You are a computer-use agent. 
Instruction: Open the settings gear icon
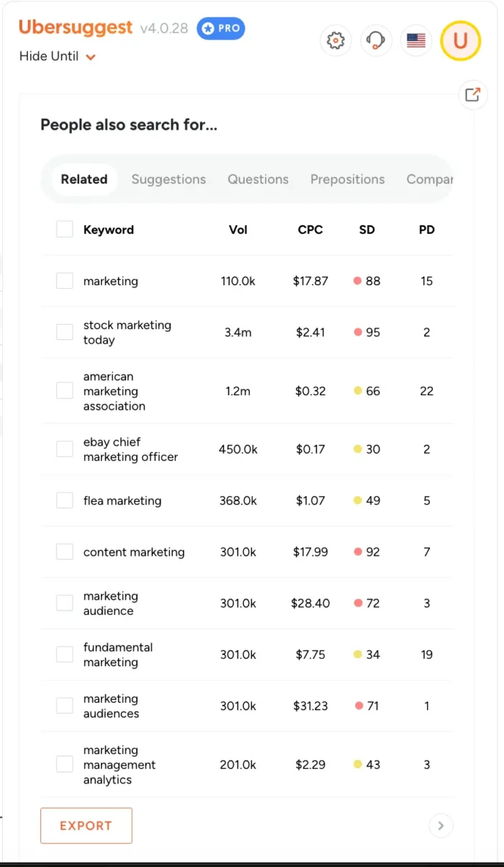click(x=335, y=40)
